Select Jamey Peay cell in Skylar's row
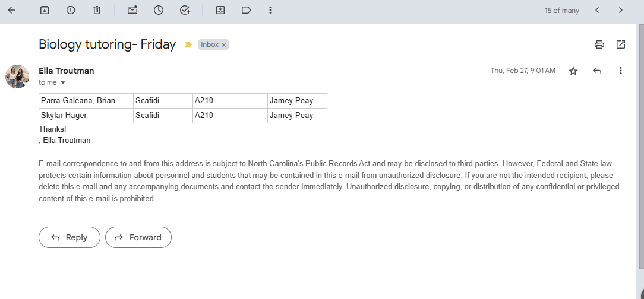 (x=298, y=115)
